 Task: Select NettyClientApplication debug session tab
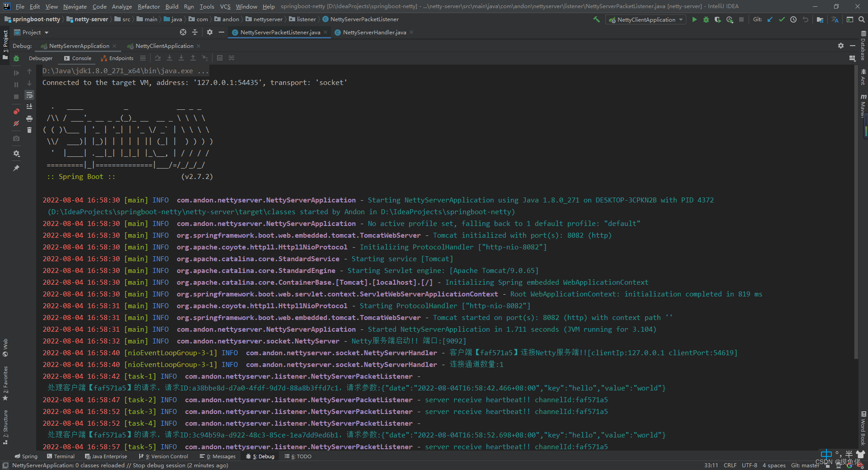(164, 46)
